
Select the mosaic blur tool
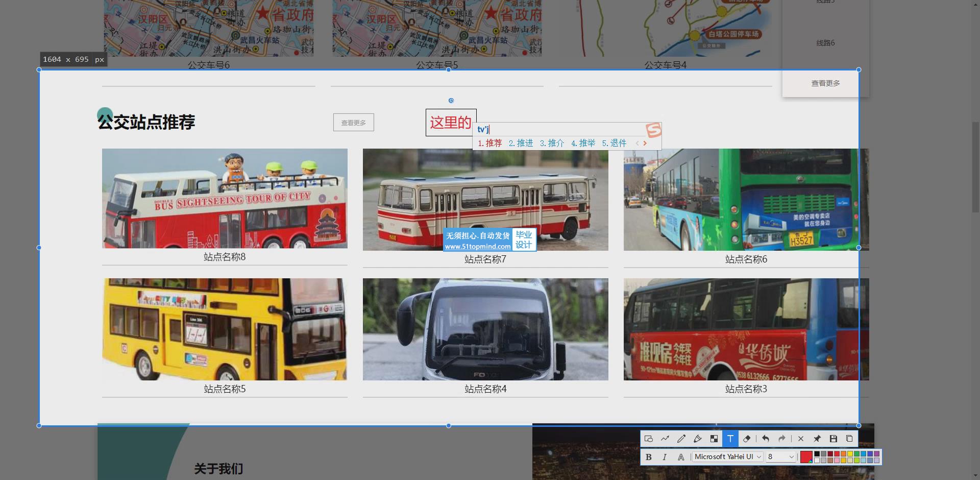point(714,439)
